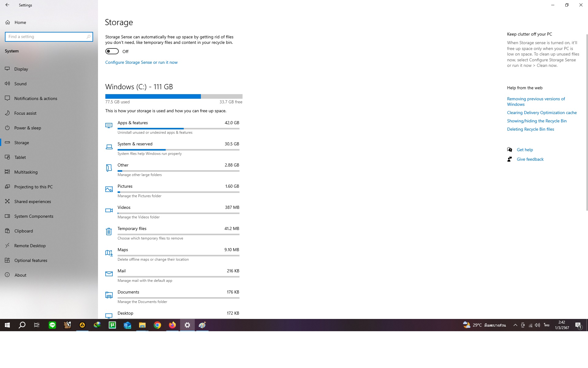Click the Apps & features usage bar
Screen dimensions: 588x368
click(179, 128)
